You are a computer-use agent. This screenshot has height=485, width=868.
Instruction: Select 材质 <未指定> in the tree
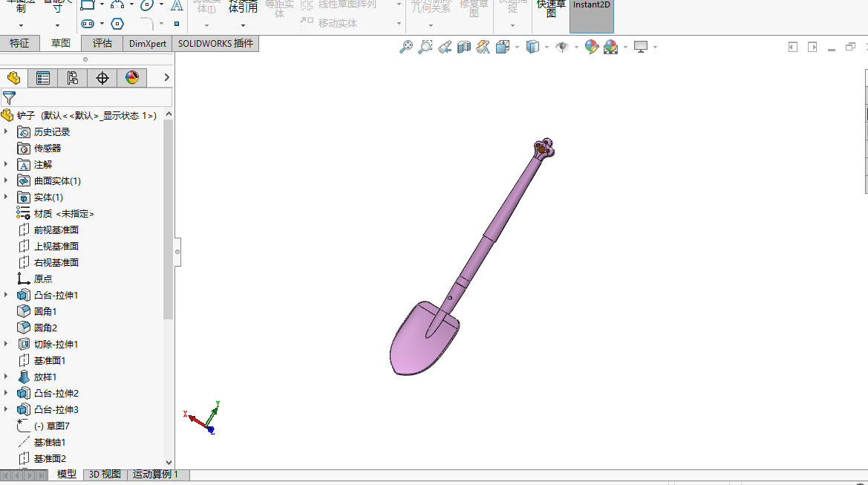click(x=64, y=213)
